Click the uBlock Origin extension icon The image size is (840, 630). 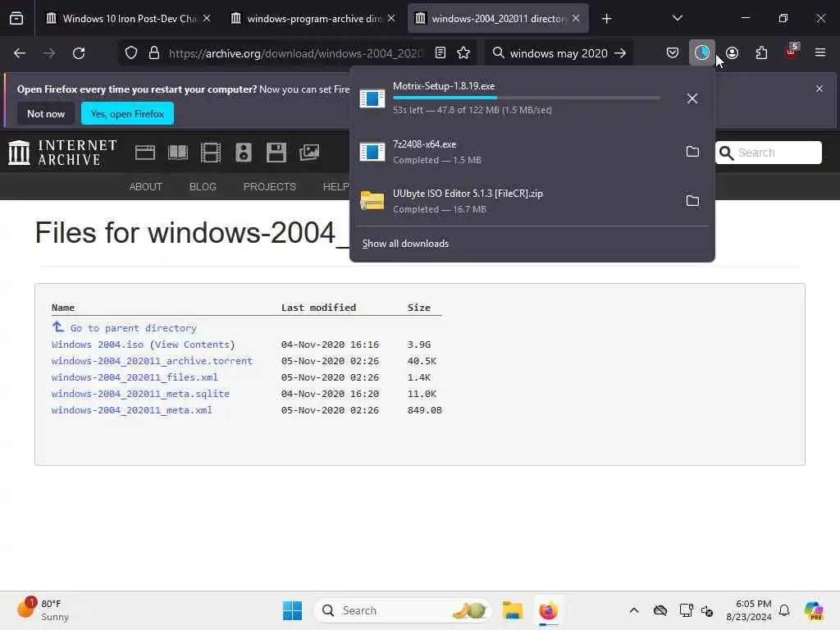(792, 52)
